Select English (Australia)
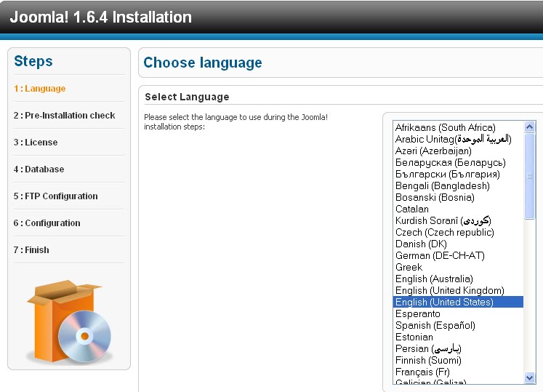 458,279
